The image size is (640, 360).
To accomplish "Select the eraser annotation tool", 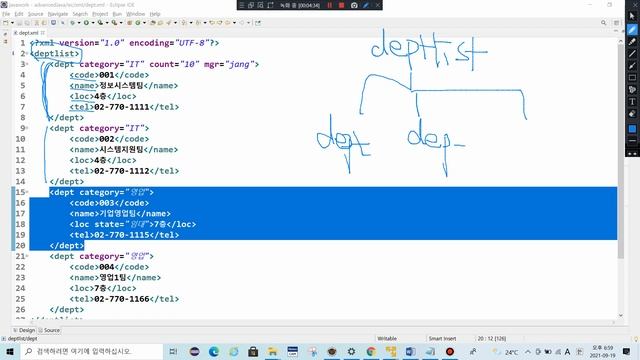I will coord(632,114).
